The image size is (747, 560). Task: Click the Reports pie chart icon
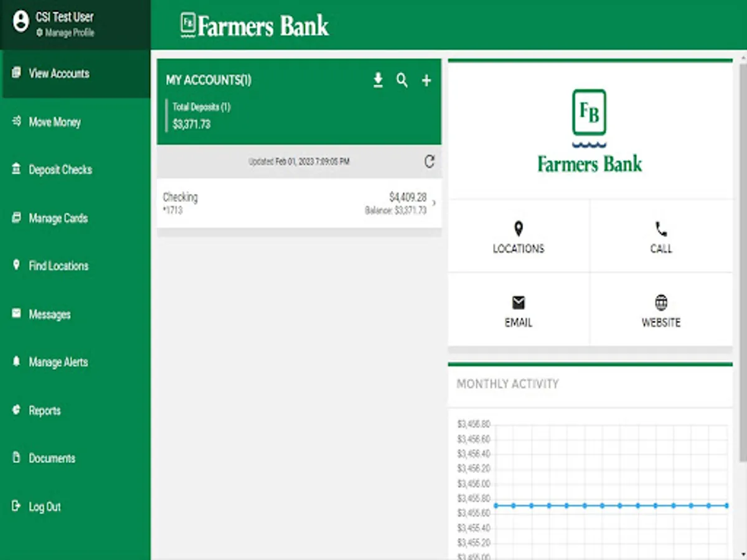(16, 410)
